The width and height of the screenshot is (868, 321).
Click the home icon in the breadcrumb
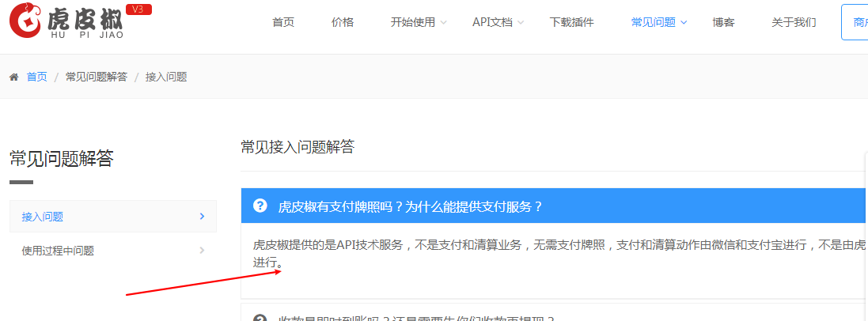[x=14, y=77]
